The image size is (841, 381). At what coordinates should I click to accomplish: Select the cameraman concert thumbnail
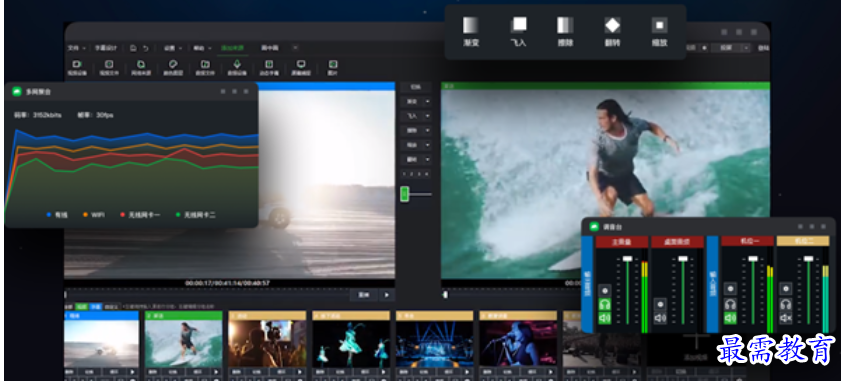(267, 343)
